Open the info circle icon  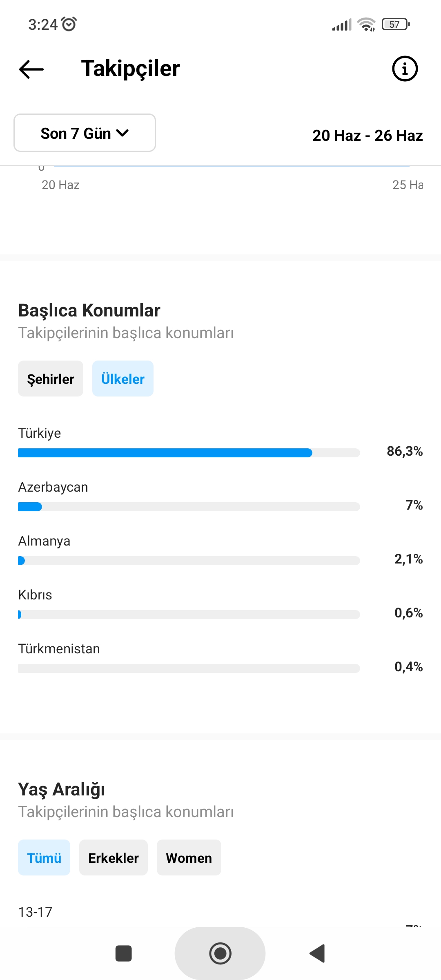(x=405, y=69)
